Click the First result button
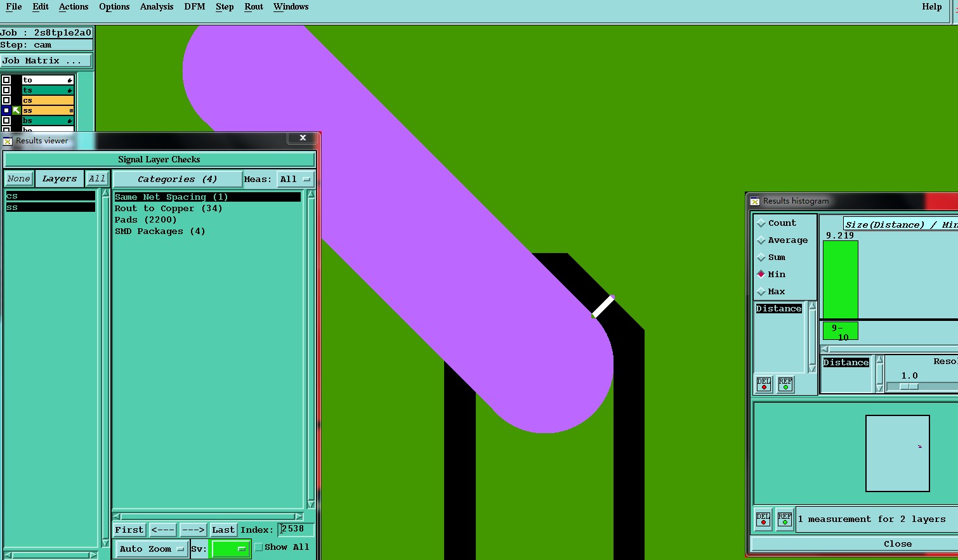The height and width of the screenshot is (560, 958). tap(129, 530)
